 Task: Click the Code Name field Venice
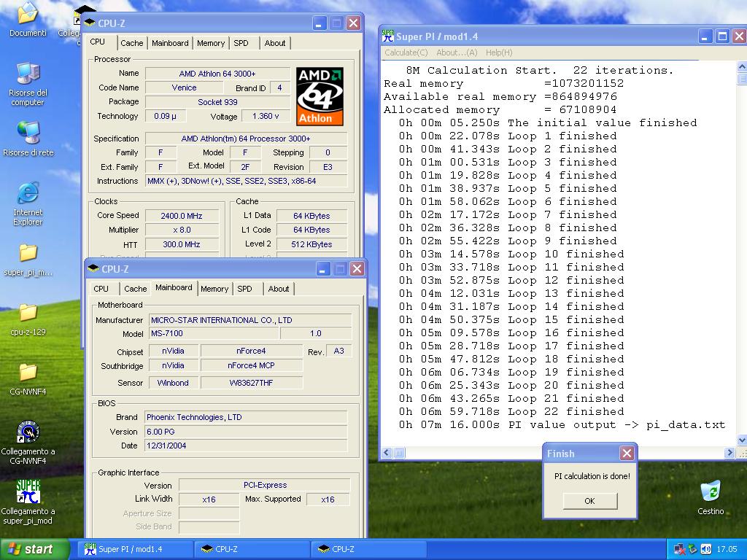point(184,87)
